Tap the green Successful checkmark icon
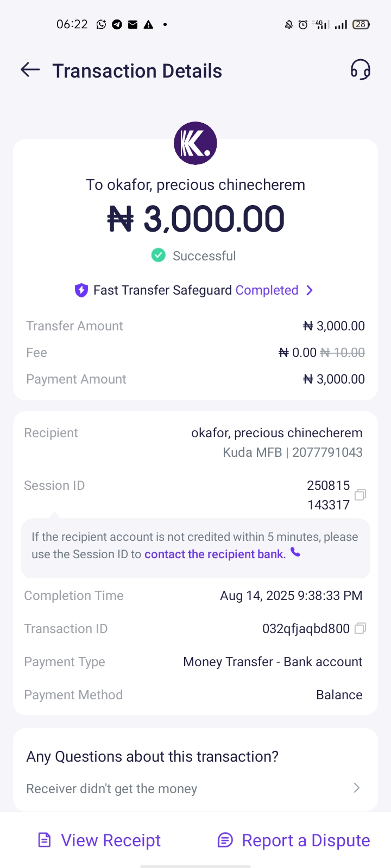The width and height of the screenshot is (391, 868). 158,255
